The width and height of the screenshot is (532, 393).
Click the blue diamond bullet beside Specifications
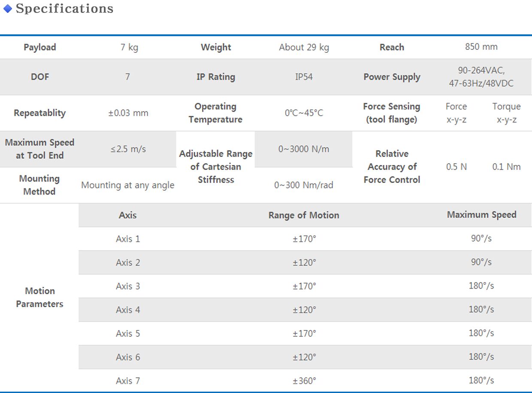tap(7, 9)
